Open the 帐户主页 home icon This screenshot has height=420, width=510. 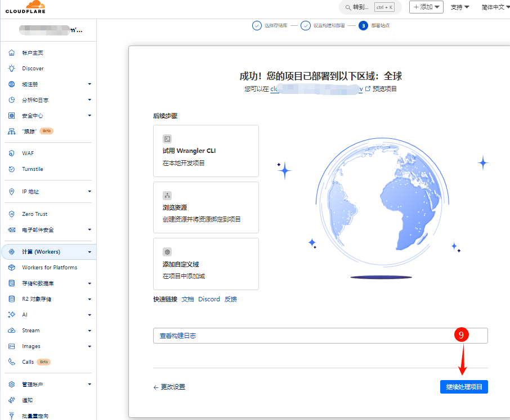(11, 53)
